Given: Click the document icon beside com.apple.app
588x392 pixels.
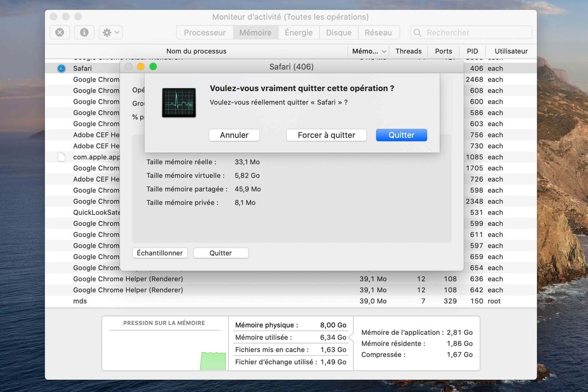Looking at the screenshot, I should point(61,157).
